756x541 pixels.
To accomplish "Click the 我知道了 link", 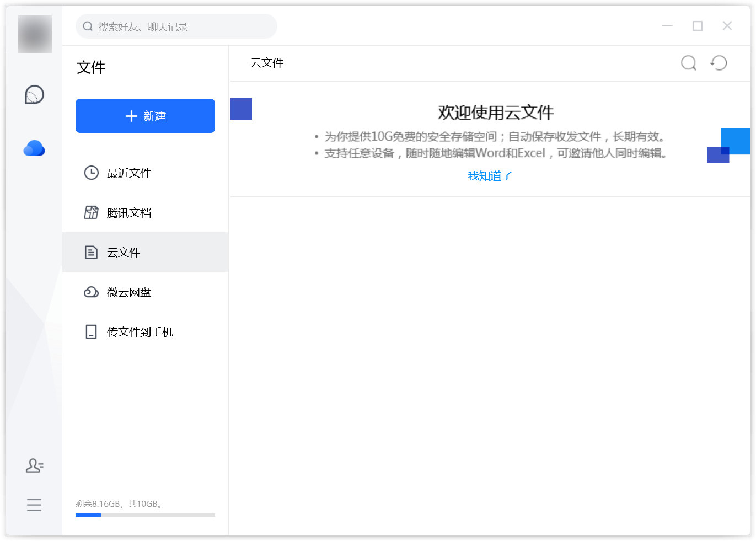I will (x=490, y=176).
